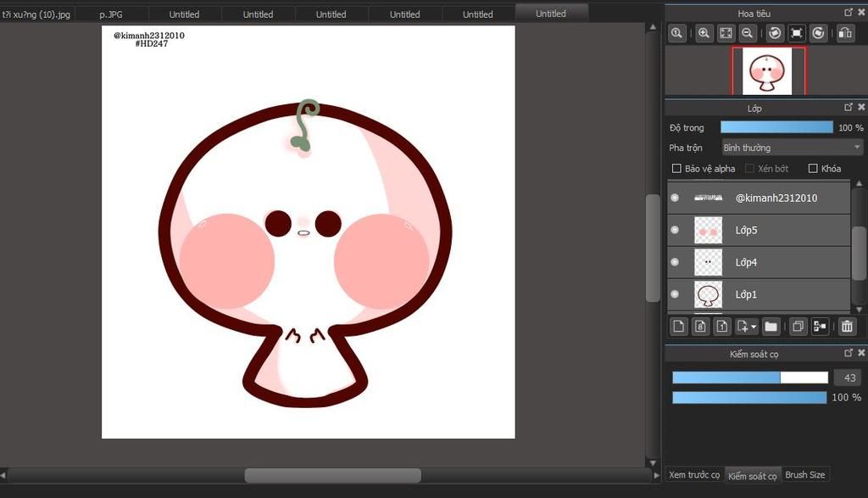Open the active Untitled tab

tap(551, 14)
